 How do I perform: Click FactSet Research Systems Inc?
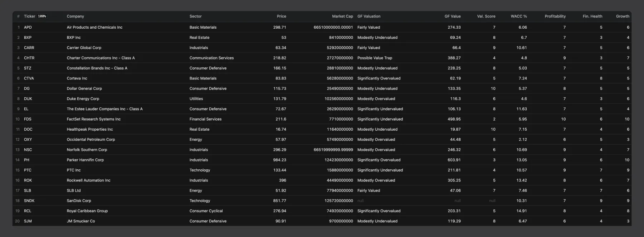(x=94, y=119)
